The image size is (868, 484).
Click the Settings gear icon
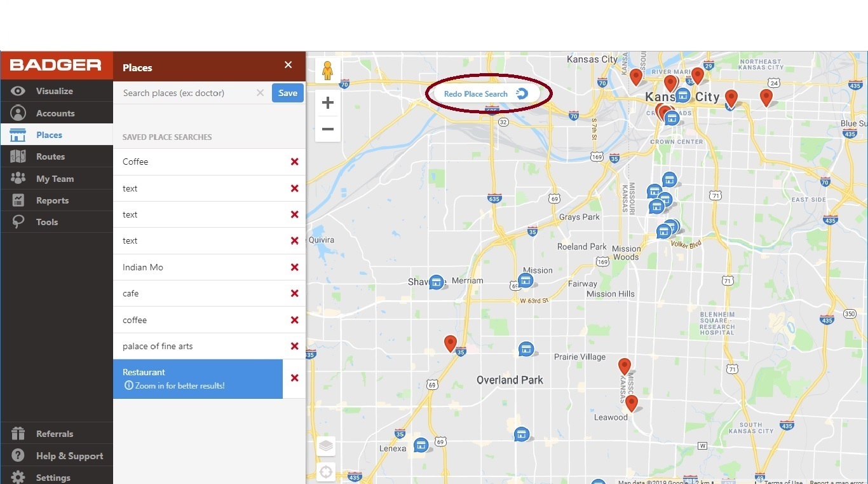pyautogui.click(x=18, y=477)
